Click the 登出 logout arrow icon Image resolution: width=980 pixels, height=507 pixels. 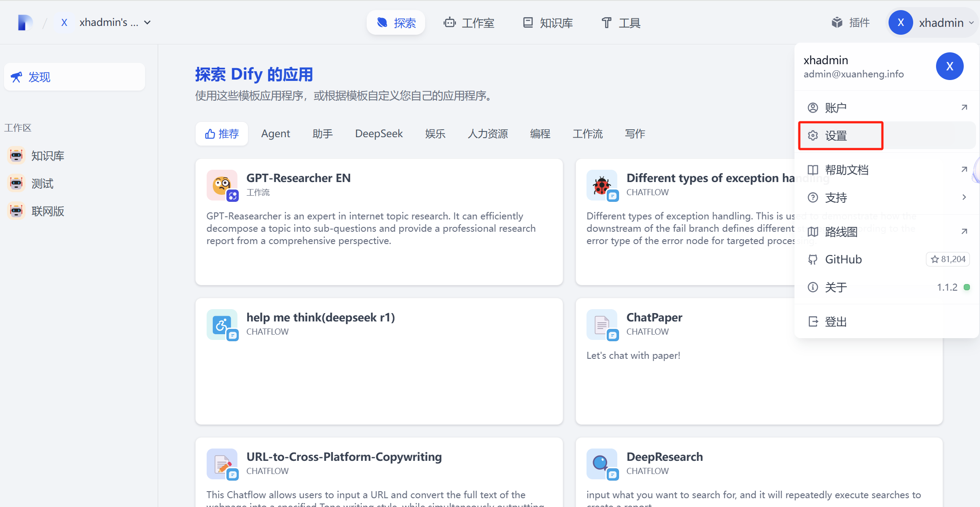point(813,321)
